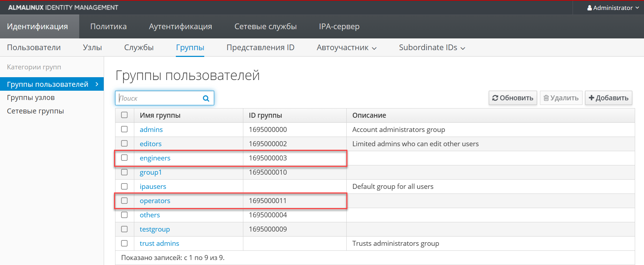
Task: Check the testgroup row checkbox
Action: (124, 229)
